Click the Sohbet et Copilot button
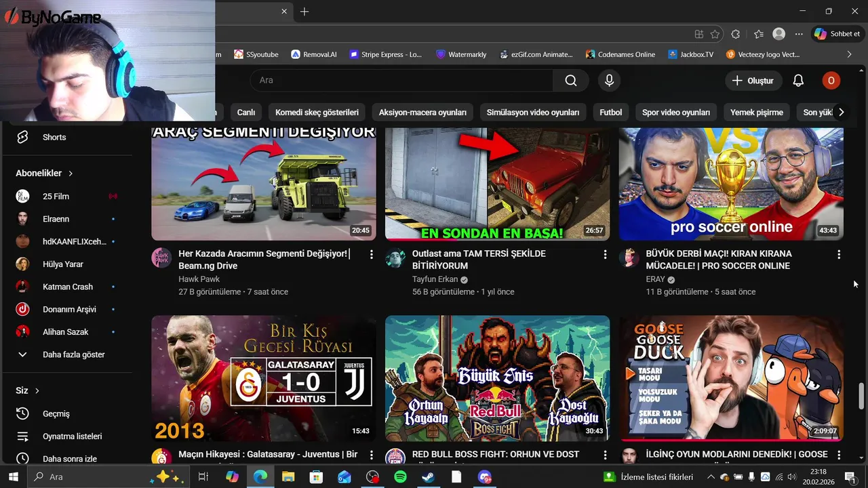The width and height of the screenshot is (868, 488). tap(837, 34)
